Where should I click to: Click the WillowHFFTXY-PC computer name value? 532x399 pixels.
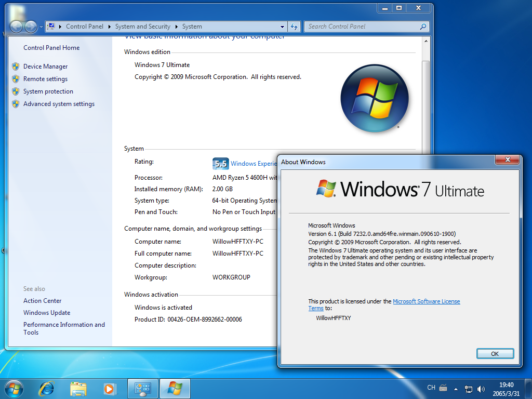click(238, 242)
